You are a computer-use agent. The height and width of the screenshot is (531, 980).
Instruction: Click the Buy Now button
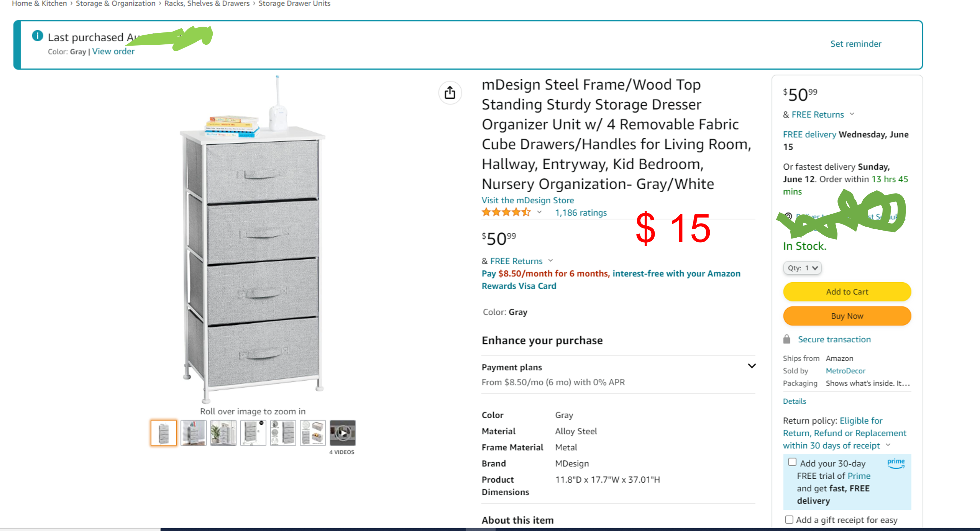point(847,316)
